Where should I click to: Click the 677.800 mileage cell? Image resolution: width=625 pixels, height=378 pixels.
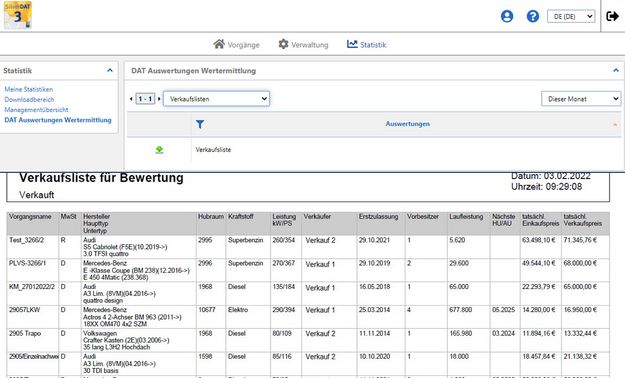[460, 310]
